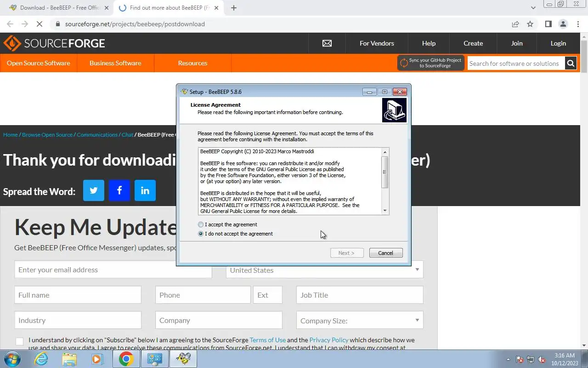
Task: Show hidden tray icons arrow
Action: coord(508,359)
